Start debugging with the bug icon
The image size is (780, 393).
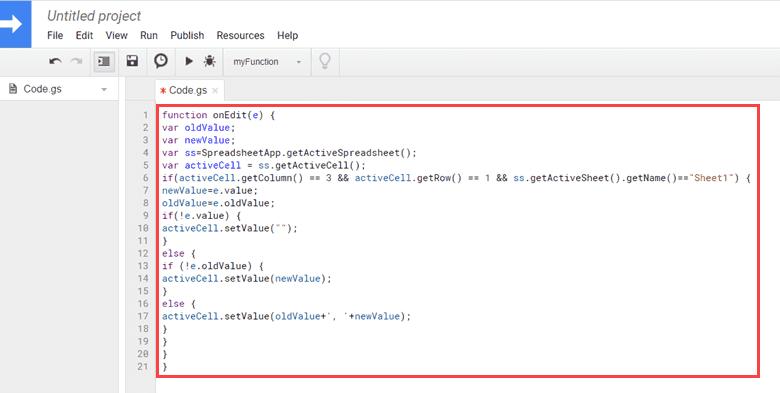pos(209,61)
